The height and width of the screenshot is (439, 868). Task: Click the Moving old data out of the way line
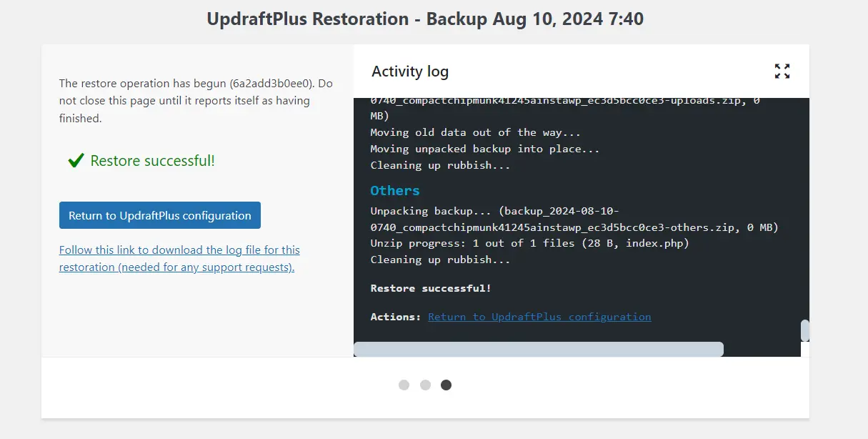[x=476, y=132]
